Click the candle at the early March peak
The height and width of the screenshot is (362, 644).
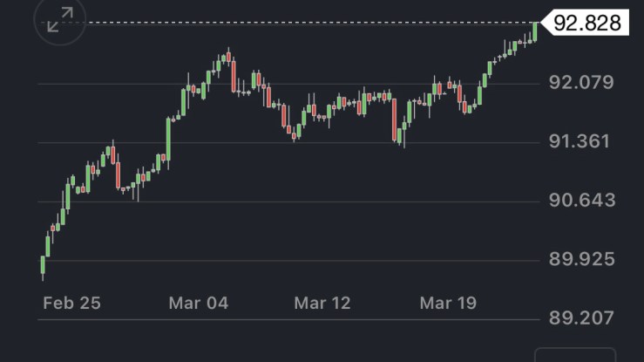(x=228, y=57)
